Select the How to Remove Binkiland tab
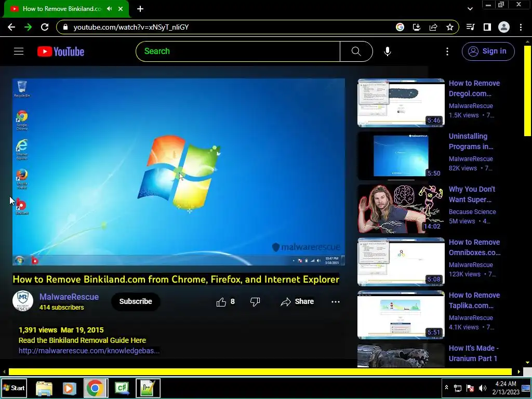The image size is (532, 399). pos(61,9)
